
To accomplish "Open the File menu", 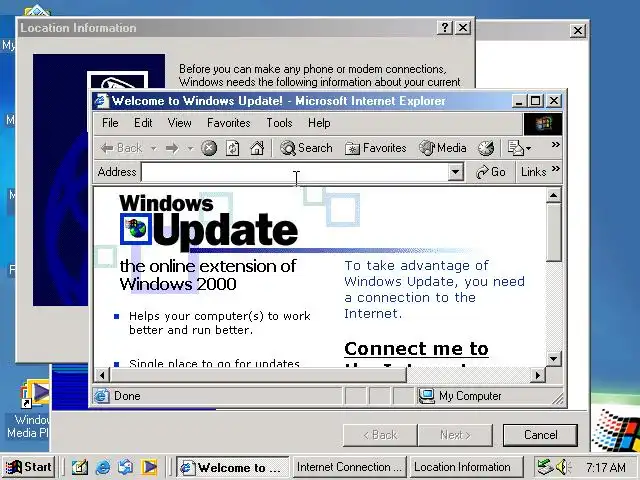I will (x=110, y=123).
